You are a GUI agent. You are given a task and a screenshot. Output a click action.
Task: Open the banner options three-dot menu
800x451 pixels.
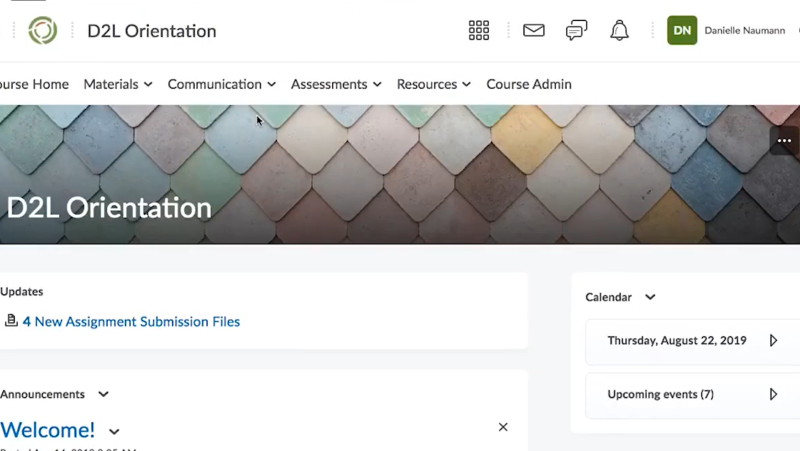point(784,141)
